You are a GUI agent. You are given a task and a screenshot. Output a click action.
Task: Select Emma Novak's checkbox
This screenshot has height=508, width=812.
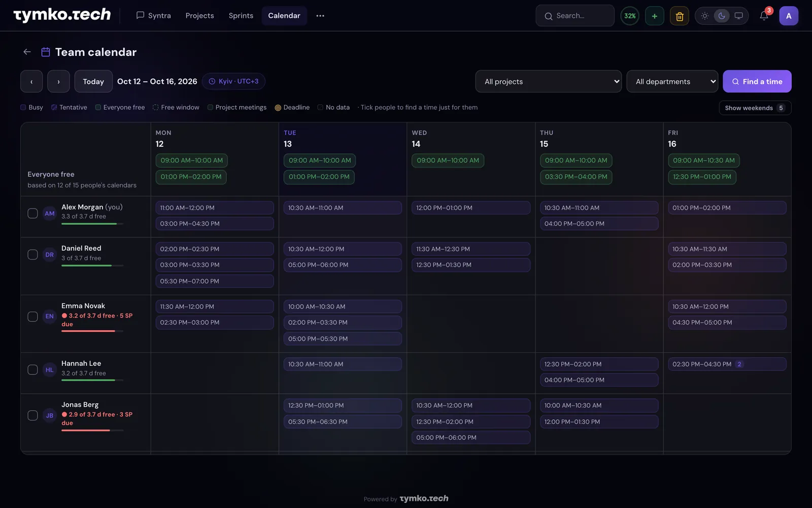(x=32, y=316)
